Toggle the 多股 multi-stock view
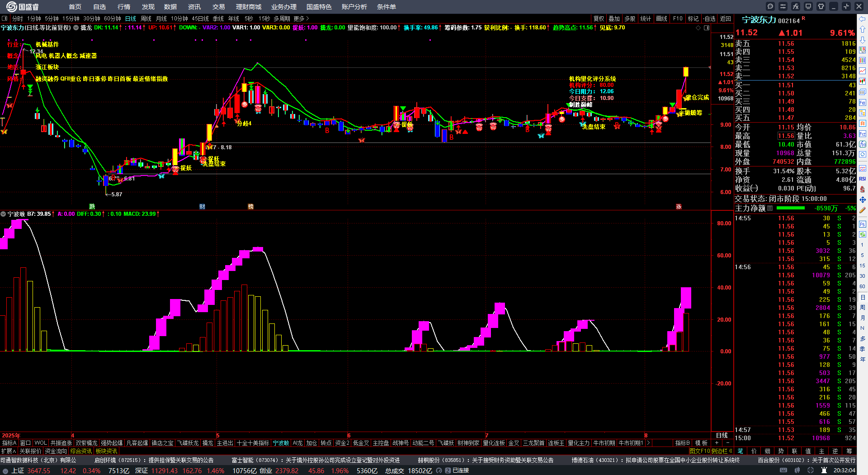868x475 pixels. [630, 19]
